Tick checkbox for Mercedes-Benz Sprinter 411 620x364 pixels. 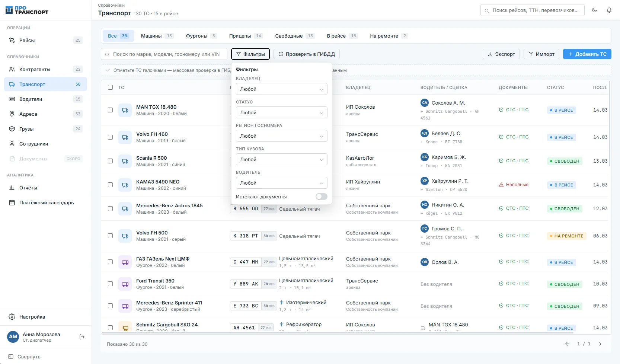[110, 306]
